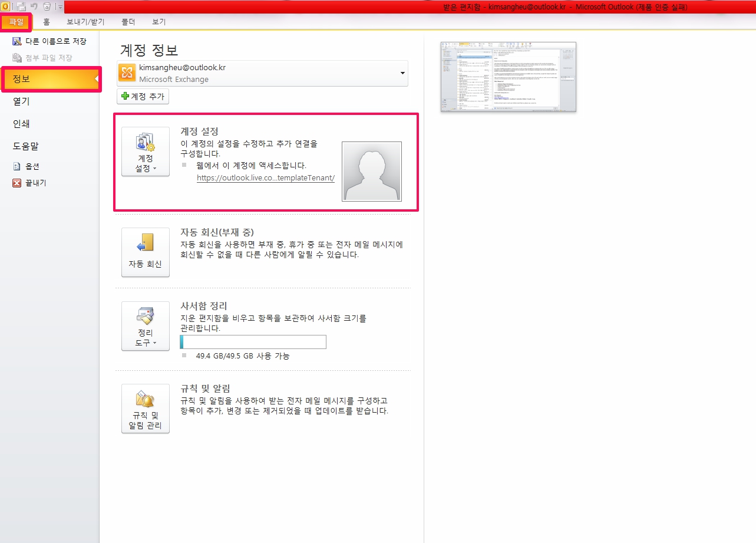
Task: Switch to the 홈 tab
Action: [46, 22]
